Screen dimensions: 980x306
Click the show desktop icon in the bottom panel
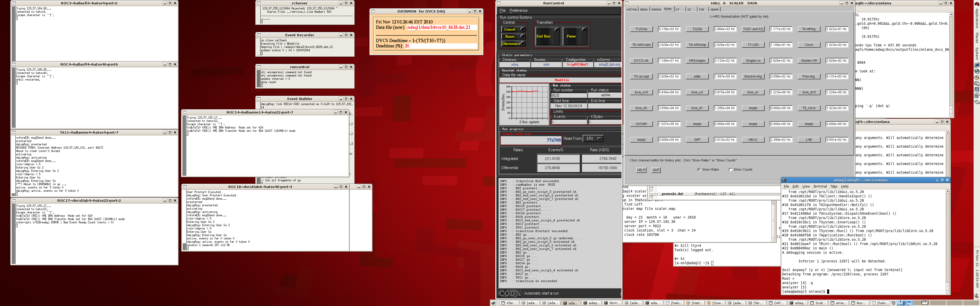(x=493, y=303)
